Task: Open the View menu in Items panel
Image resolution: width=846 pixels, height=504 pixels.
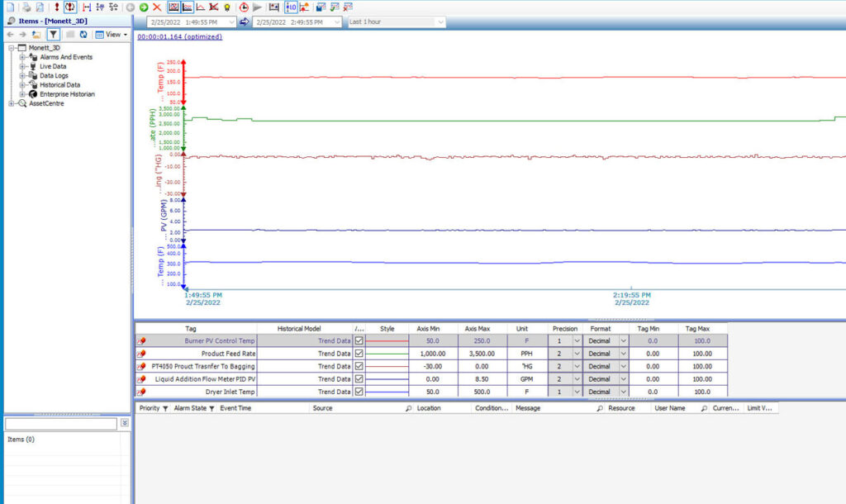Action: point(112,35)
